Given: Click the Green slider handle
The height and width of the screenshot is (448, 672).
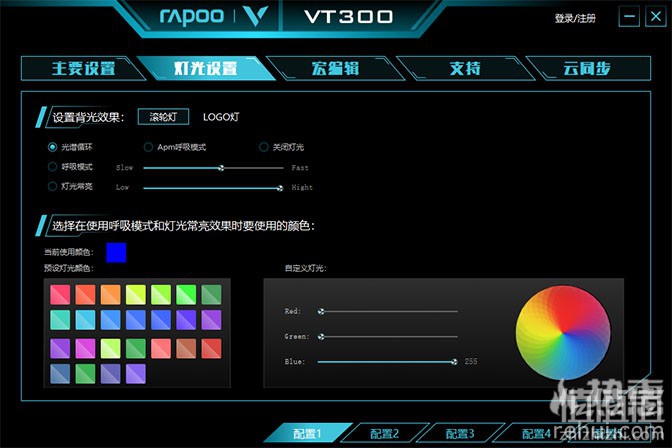Looking at the screenshot, I should click(321, 337).
